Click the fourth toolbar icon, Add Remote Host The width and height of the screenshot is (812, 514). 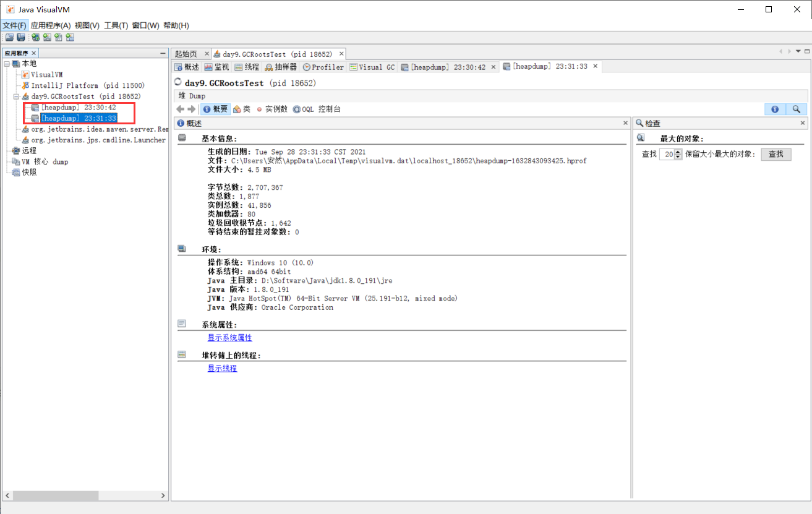(x=46, y=38)
